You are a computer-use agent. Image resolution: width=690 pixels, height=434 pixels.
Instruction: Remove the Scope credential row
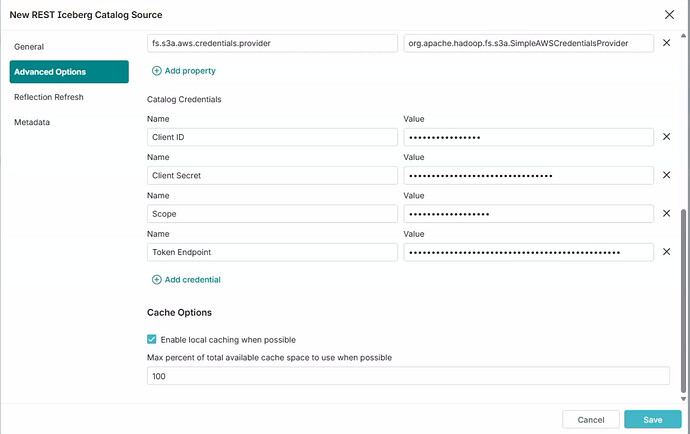(667, 213)
